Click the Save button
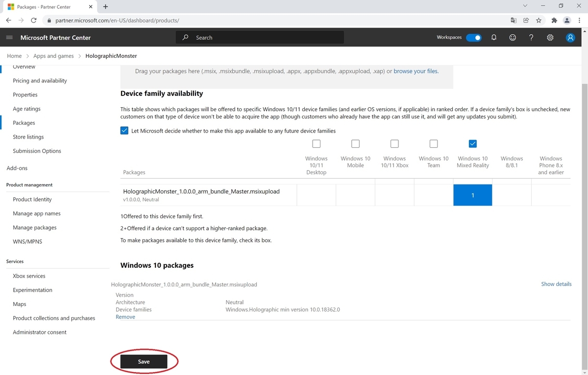588x375 pixels. pos(144,362)
